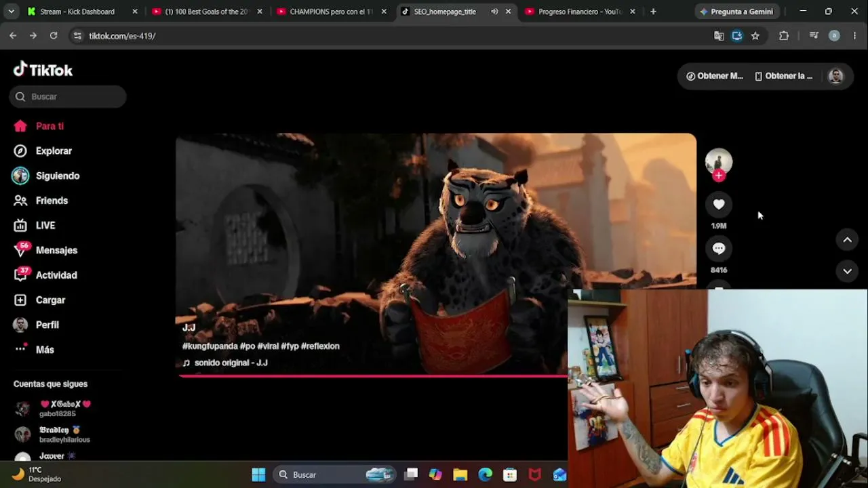868x488 pixels.
Task: Open account avatar in top right
Action: click(835, 76)
